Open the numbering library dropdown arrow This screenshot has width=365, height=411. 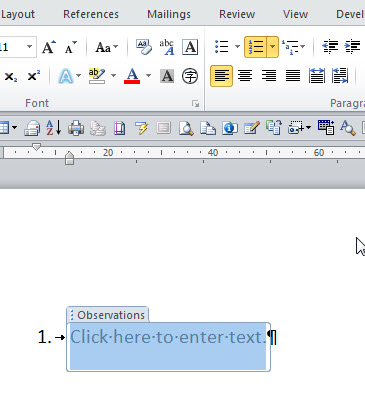[x=273, y=47]
